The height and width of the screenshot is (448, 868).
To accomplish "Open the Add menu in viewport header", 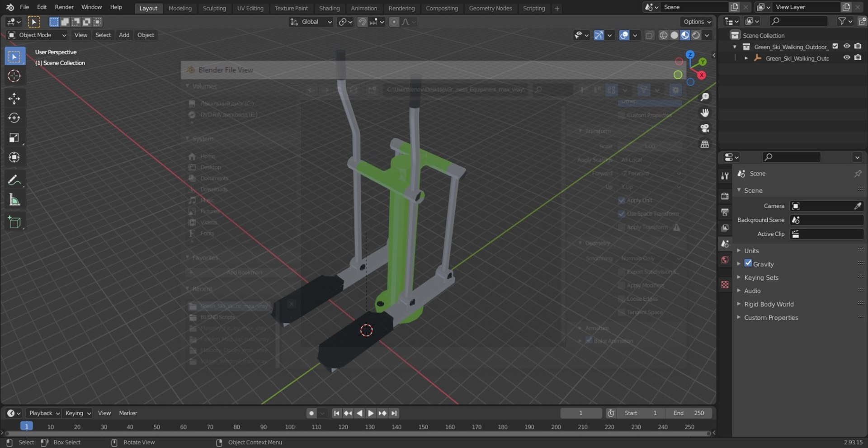I will click(124, 35).
